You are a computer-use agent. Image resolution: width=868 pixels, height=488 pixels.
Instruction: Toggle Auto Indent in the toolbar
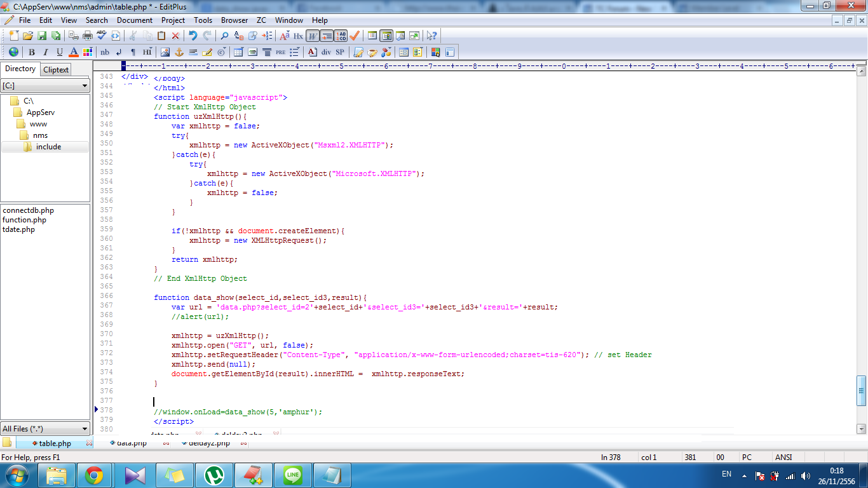327,36
